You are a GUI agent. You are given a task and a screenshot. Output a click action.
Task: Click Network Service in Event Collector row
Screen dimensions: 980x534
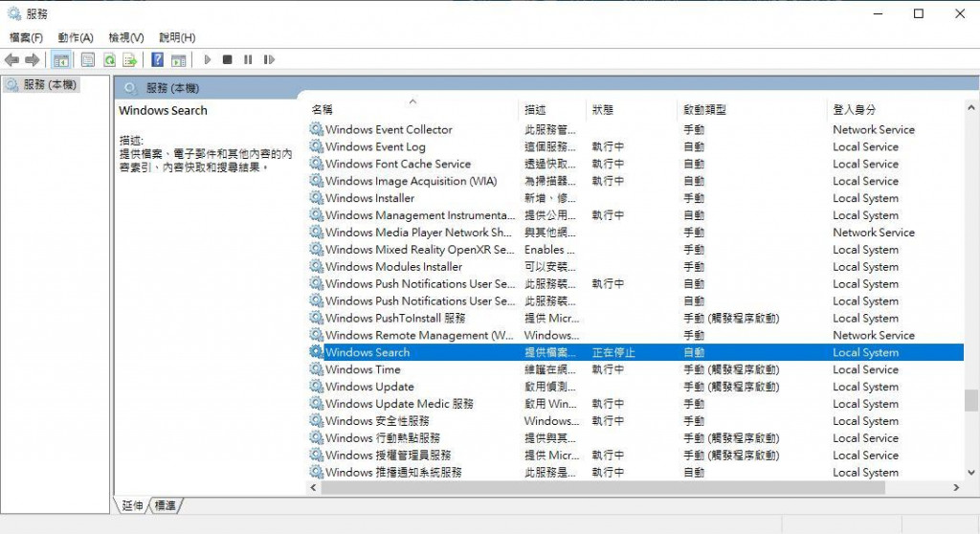pyautogui.click(x=873, y=129)
